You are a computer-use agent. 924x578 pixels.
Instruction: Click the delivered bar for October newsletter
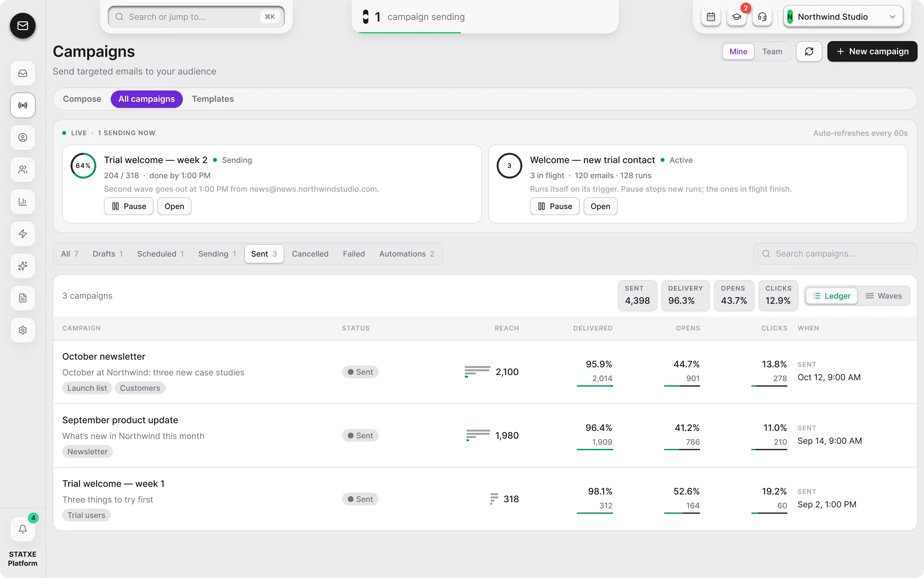(x=595, y=386)
